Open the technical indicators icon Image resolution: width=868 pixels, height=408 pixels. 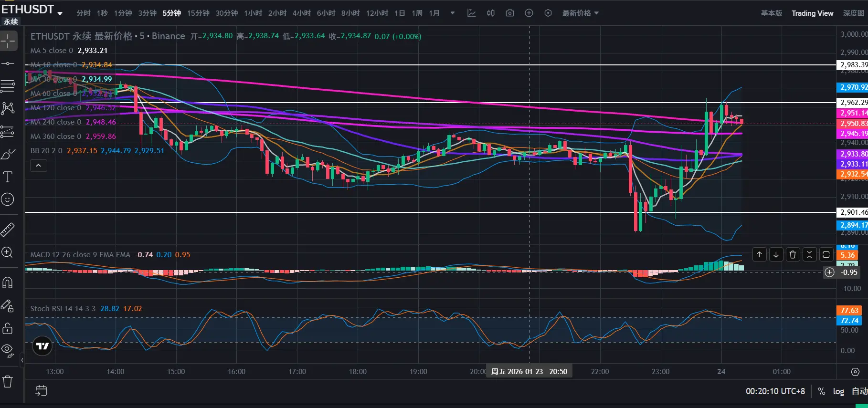pyautogui.click(x=471, y=13)
